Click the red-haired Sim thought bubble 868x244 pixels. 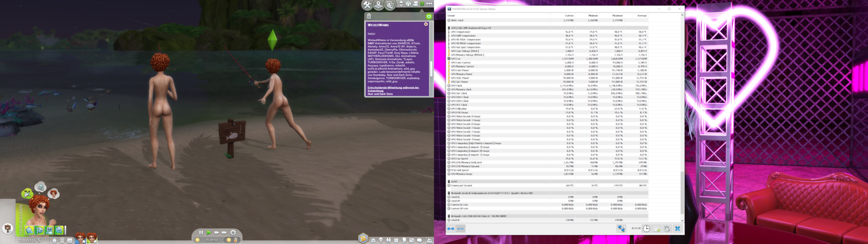(x=53, y=194)
